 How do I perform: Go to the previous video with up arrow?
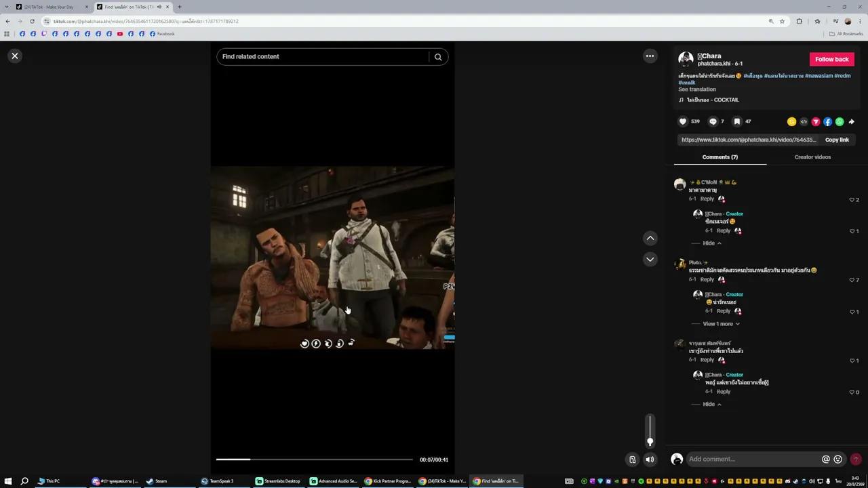point(650,238)
